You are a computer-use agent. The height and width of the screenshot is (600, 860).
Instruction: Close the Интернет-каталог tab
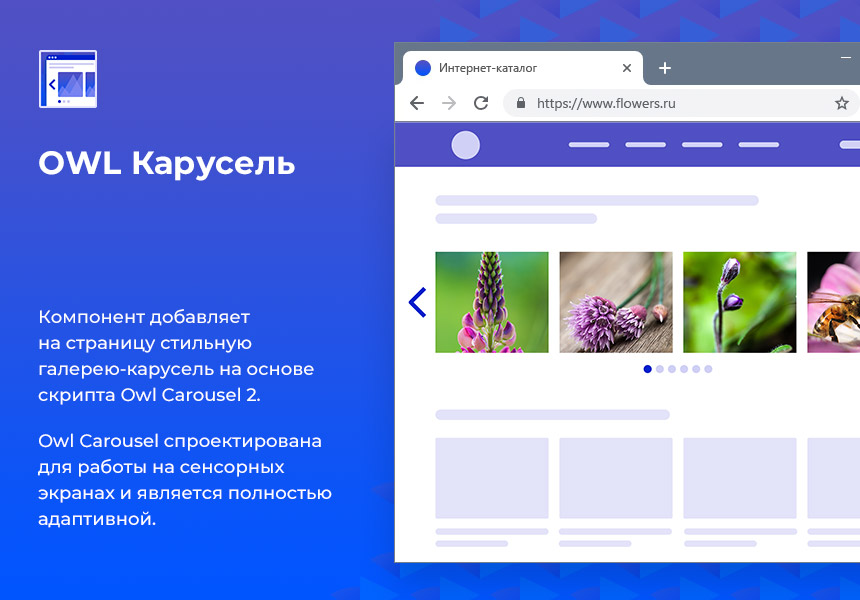pos(627,68)
